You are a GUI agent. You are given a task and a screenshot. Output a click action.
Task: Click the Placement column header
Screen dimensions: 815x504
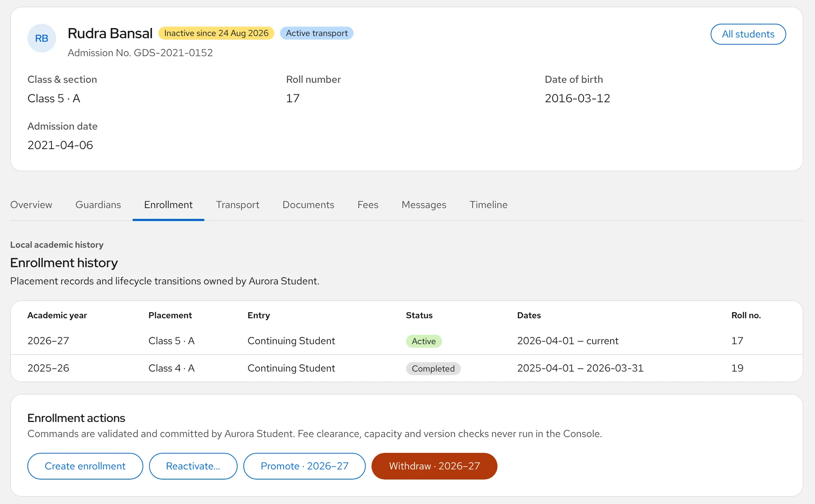click(170, 315)
